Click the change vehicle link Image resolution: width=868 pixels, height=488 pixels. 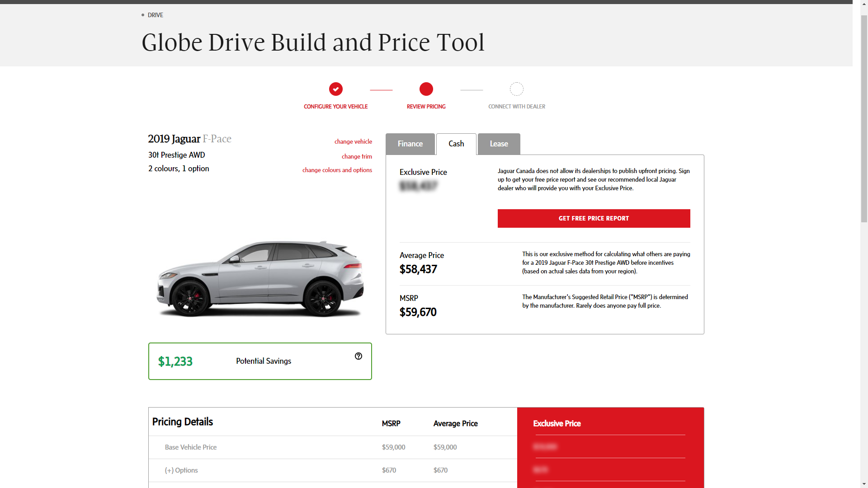point(353,141)
